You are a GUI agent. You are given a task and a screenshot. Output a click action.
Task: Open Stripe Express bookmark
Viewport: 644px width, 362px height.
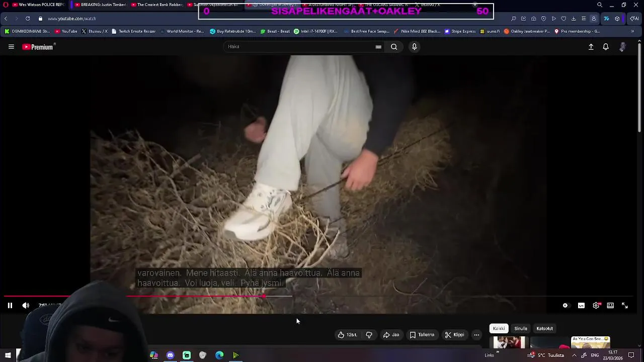[x=460, y=31]
